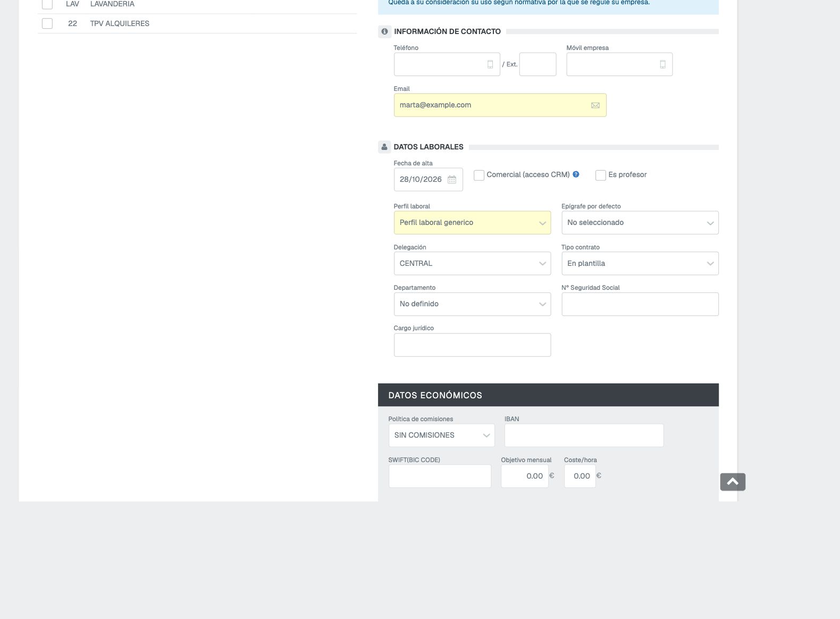Click the IBAN input field
The height and width of the screenshot is (619, 840).
tap(584, 435)
